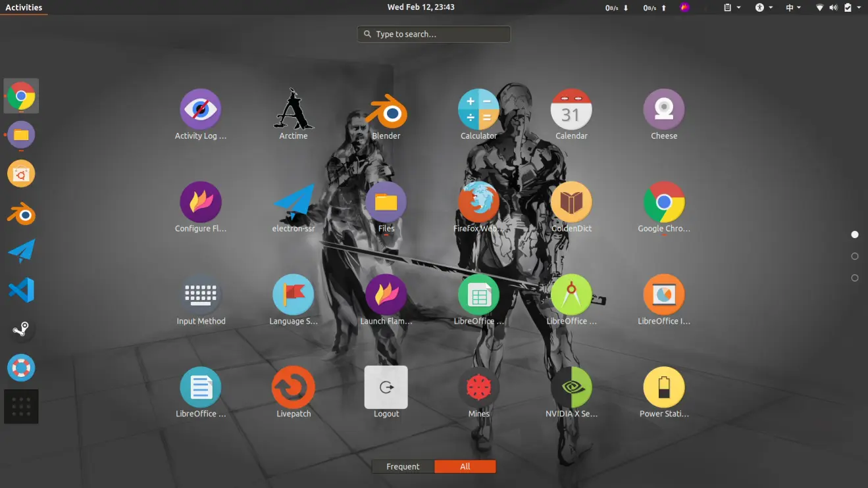Expand the accessibility menu
Screen dimensions: 868x488
pos(761,7)
